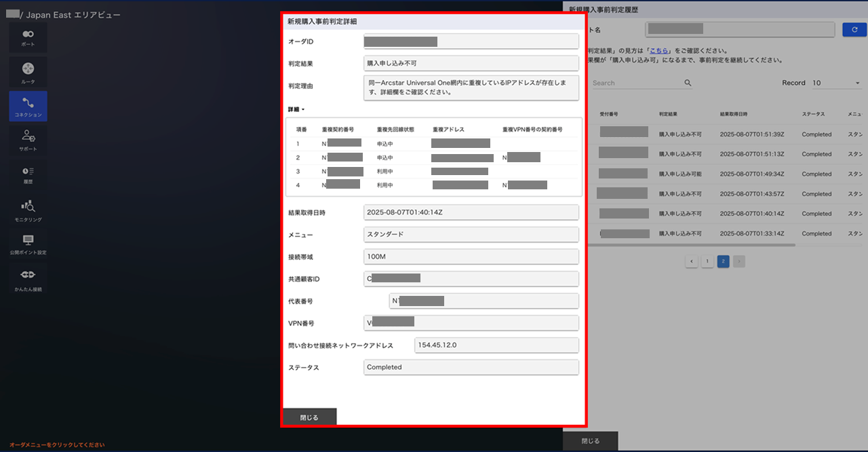This screenshot has height=452, width=868.
Task: Select history row dated 2025-08-07T01:51:13Z
Action: [x=726, y=154]
